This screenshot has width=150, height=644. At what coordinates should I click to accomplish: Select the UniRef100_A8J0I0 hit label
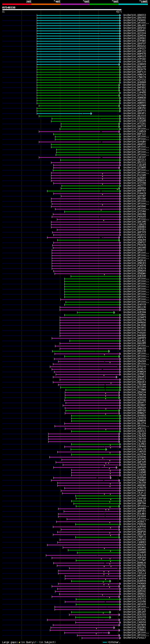coord(135,116)
